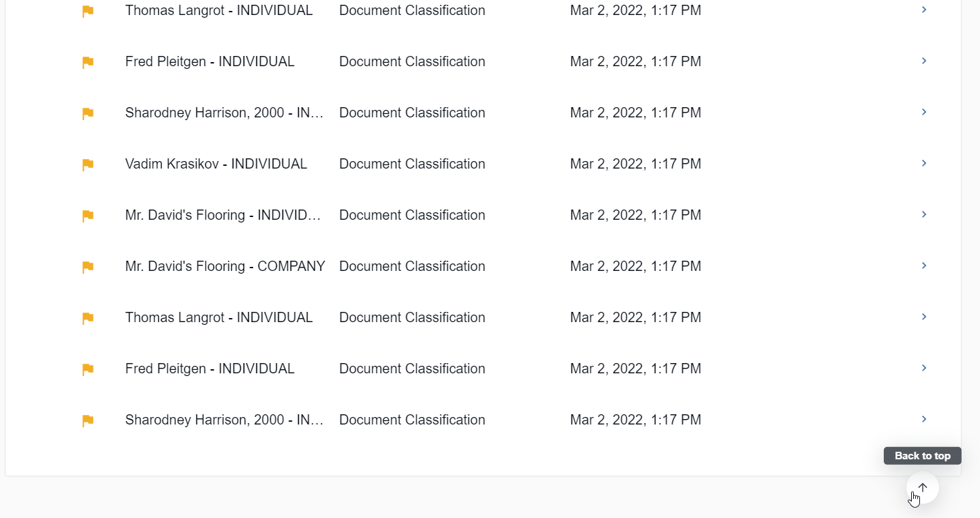Click the flag on the upper Sharodney Harrison row
This screenshot has width=980, height=518.
(x=88, y=113)
